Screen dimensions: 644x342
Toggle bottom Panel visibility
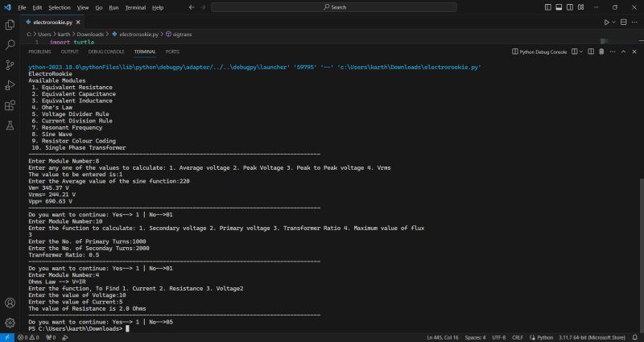point(559,7)
